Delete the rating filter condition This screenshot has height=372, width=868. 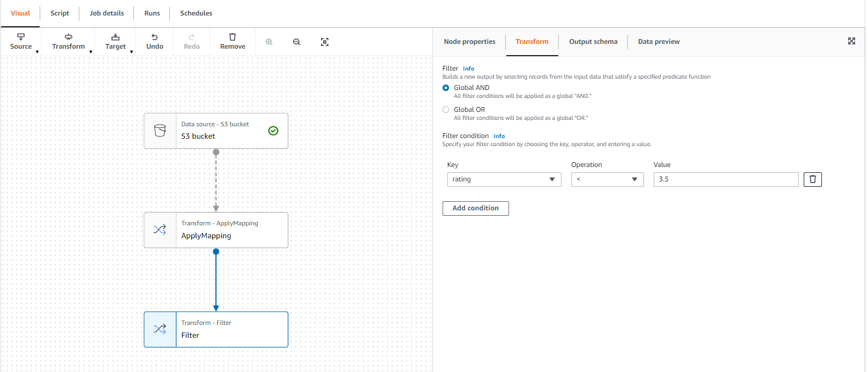click(x=812, y=179)
